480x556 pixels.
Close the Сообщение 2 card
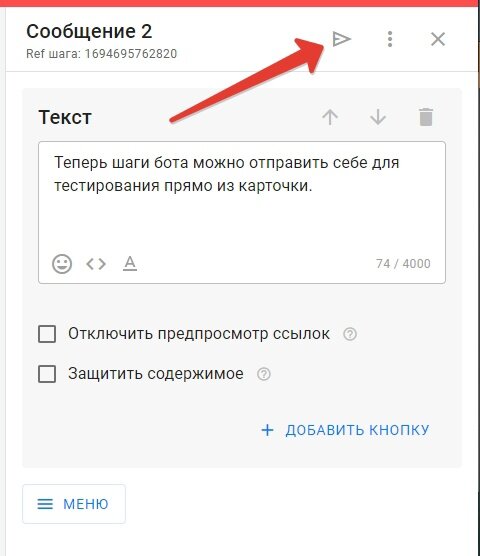(438, 39)
